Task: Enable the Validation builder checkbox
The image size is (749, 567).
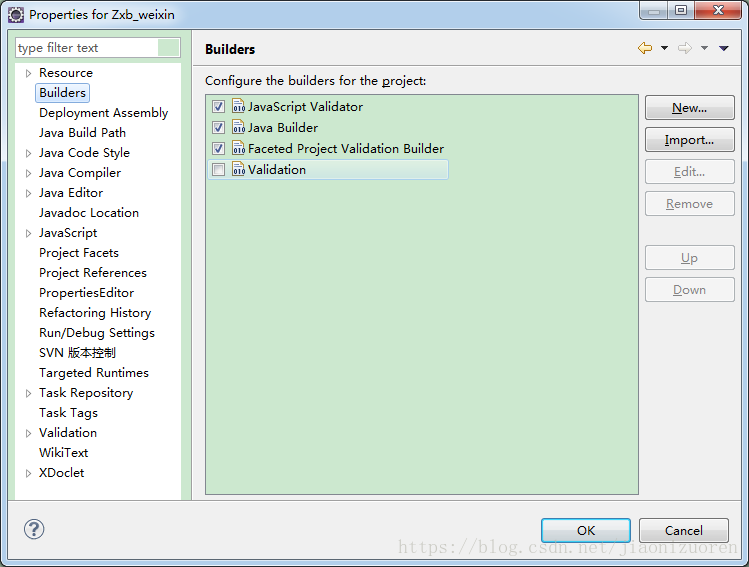Action: pos(218,170)
